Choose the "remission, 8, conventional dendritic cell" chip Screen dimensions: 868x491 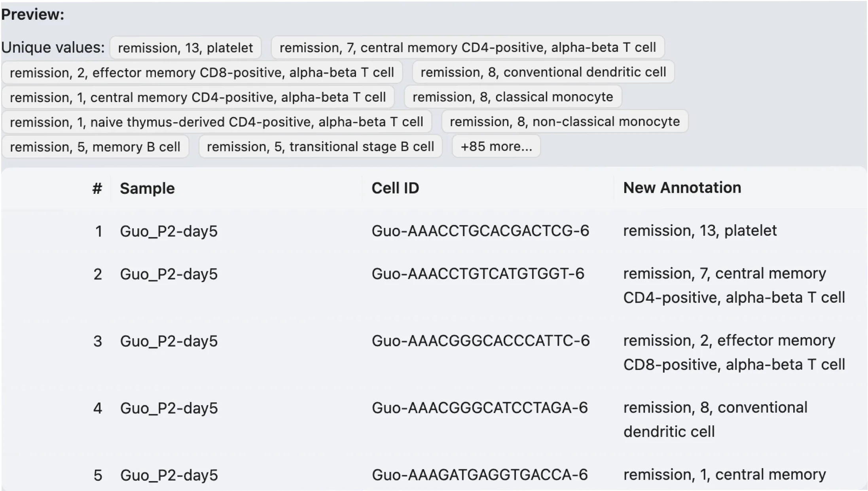(543, 72)
